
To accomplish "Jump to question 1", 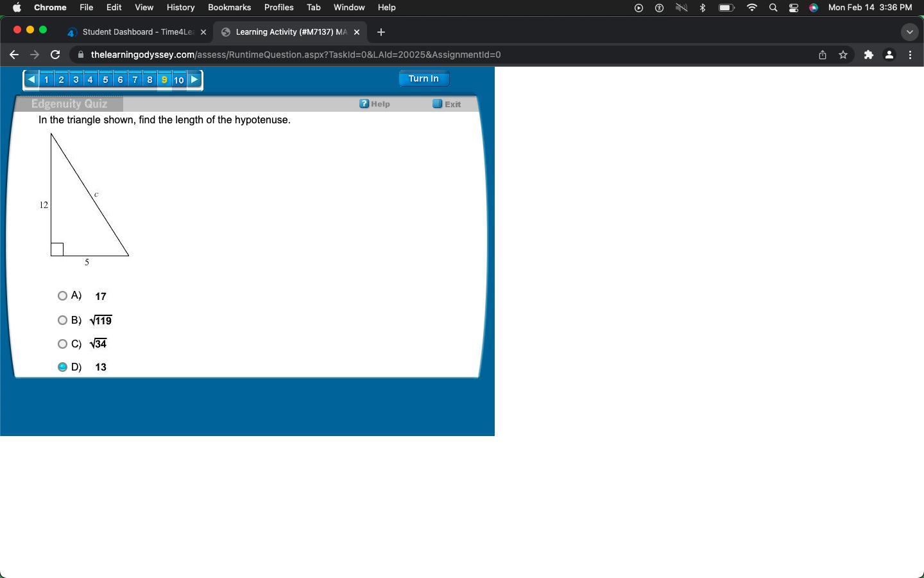I will 46,80.
